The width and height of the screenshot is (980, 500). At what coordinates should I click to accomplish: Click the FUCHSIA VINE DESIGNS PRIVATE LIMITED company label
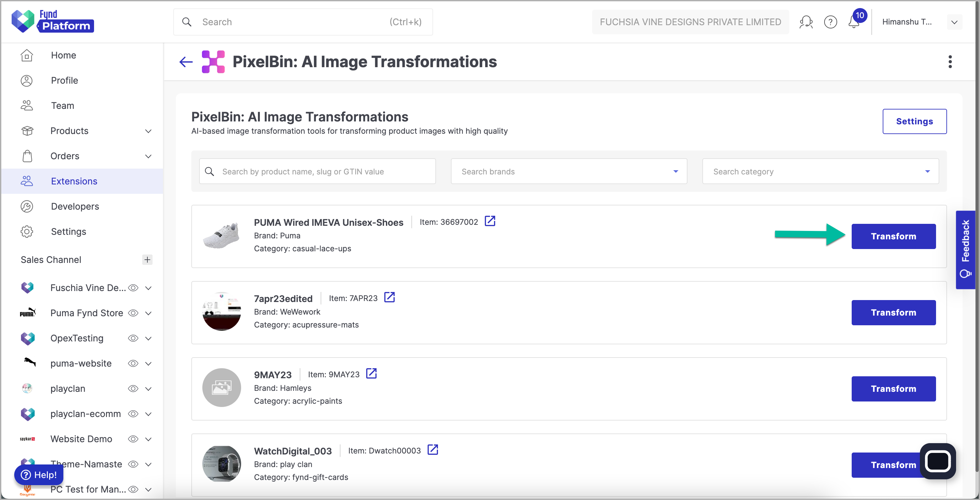coord(690,22)
